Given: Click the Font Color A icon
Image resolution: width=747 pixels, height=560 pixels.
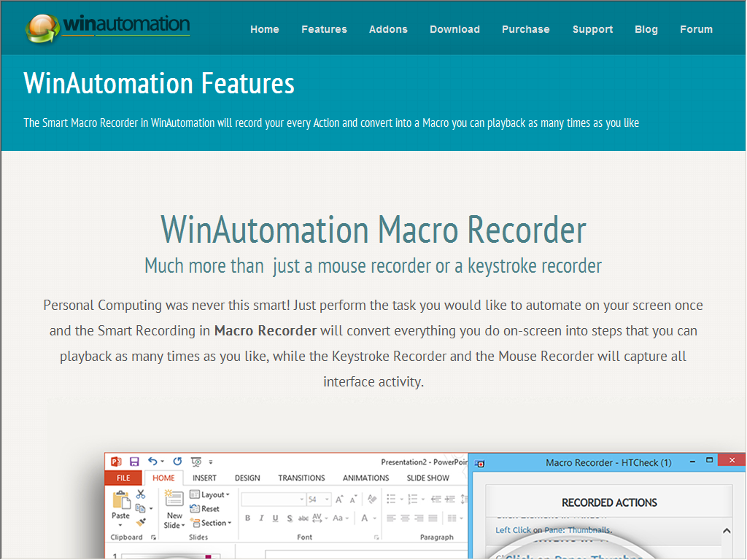Looking at the screenshot, I should click(x=365, y=518).
